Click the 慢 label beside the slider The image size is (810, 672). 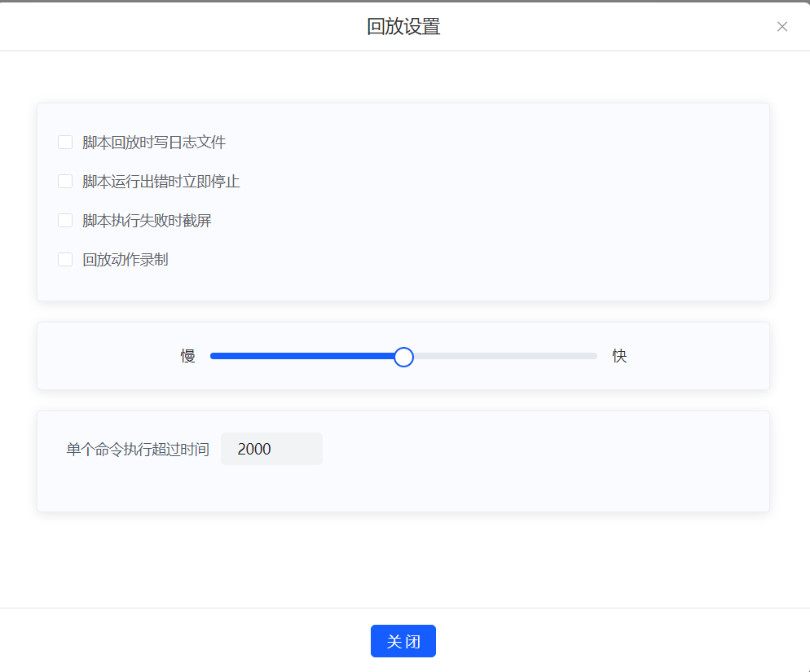pos(188,356)
